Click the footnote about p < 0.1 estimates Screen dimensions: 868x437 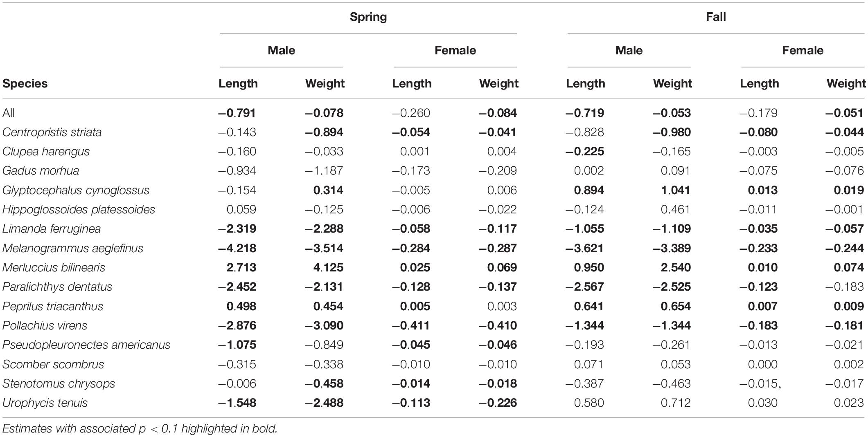(x=140, y=429)
